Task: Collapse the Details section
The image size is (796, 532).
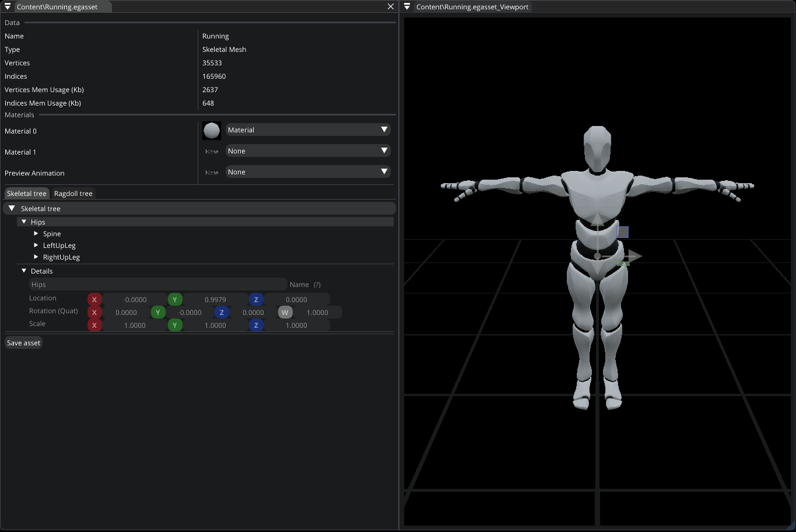Action: coord(24,271)
